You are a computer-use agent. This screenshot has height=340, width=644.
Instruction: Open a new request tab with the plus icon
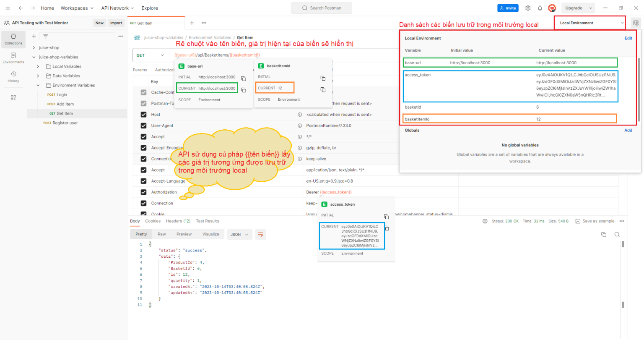[x=192, y=23]
